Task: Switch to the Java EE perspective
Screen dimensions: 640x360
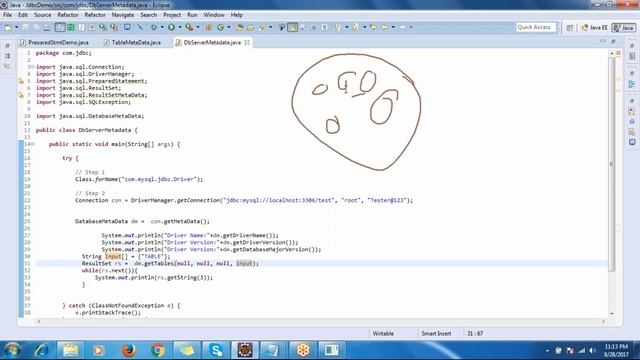Action: pos(594,28)
